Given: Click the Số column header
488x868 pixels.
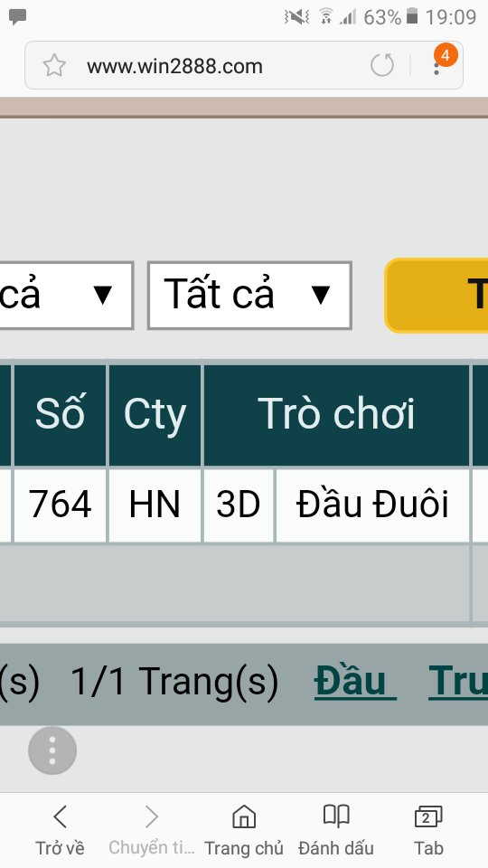Looking at the screenshot, I should pos(60,413).
